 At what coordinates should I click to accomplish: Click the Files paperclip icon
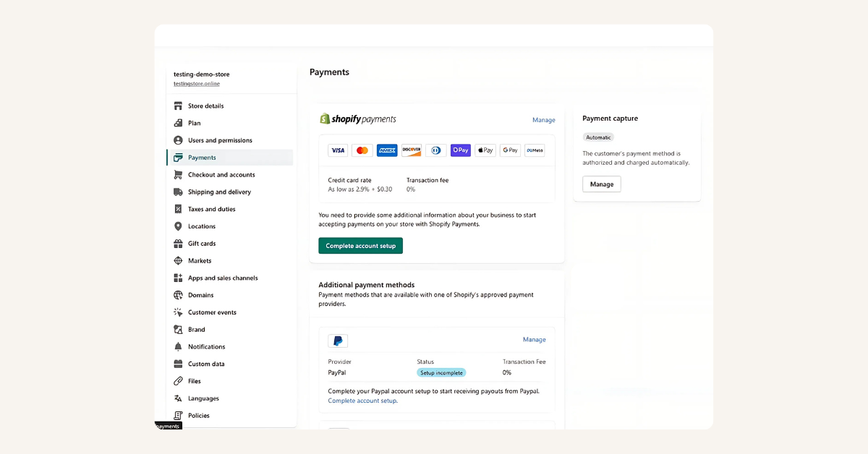coord(177,381)
